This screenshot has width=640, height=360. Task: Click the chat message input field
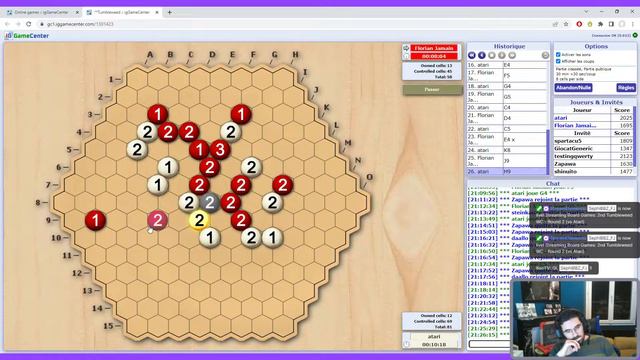(490, 344)
